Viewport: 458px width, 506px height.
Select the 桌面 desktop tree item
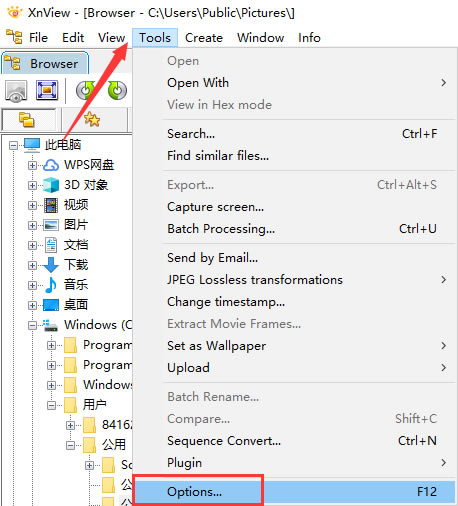coord(76,305)
